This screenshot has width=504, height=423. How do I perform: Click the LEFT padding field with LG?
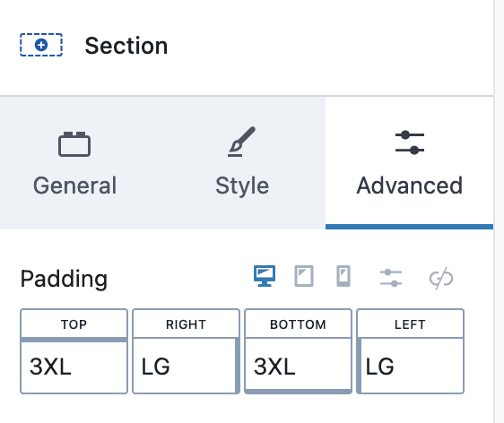coord(412,366)
